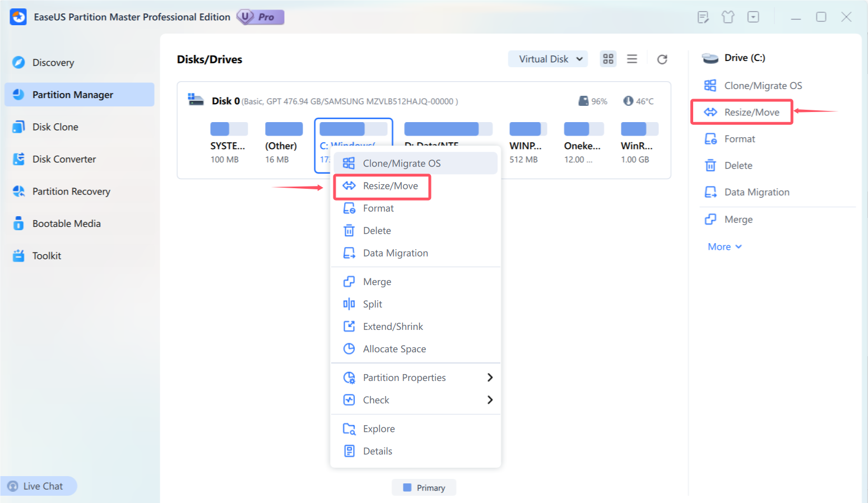Click the Drive (C:) header icon
The image size is (868, 503).
point(710,58)
